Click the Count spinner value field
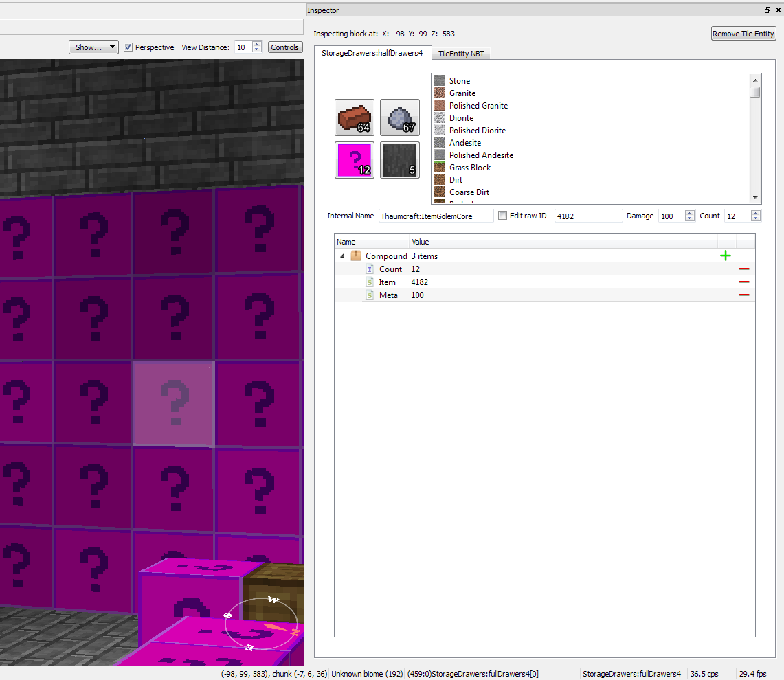The image size is (784, 680). [x=737, y=216]
